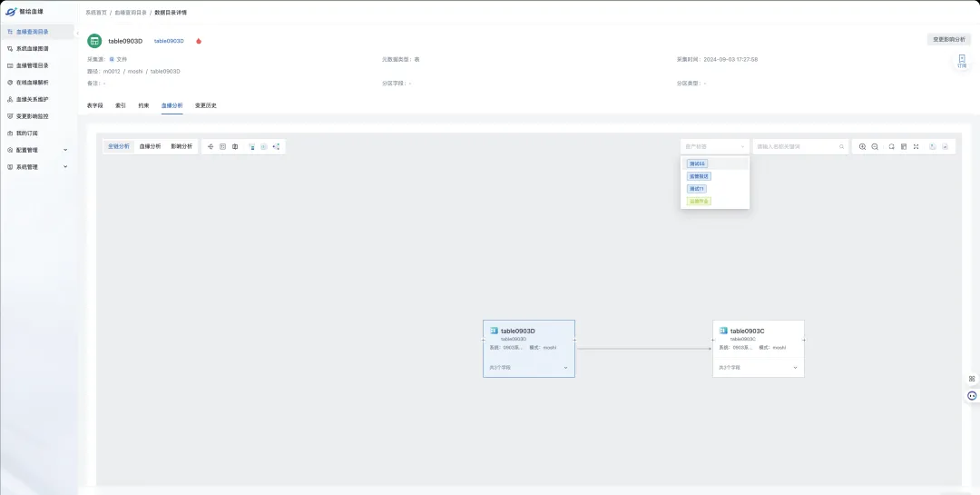Toggle fullscreen for the graph canvas
This screenshot has height=495, width=980.
[x=916, y=146]
